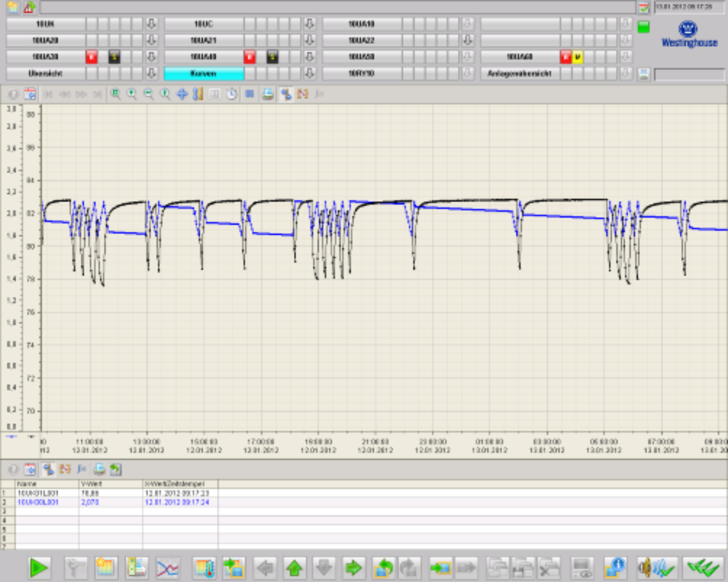The image size is (728, 582).
Task: Click the zoom-in magnifier in chart toolbar
Action: click(132, 94)
